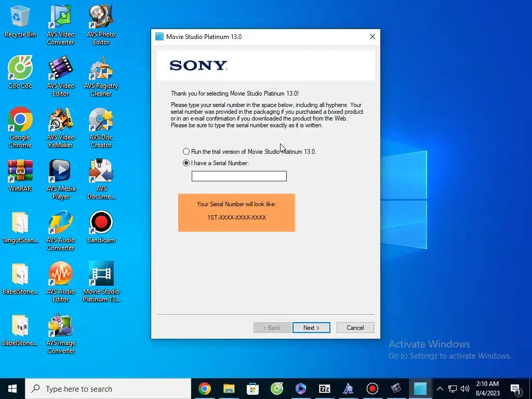This screenshot has width=532, height=399.
Task: Open notification center icon
Action: [516, 389]
